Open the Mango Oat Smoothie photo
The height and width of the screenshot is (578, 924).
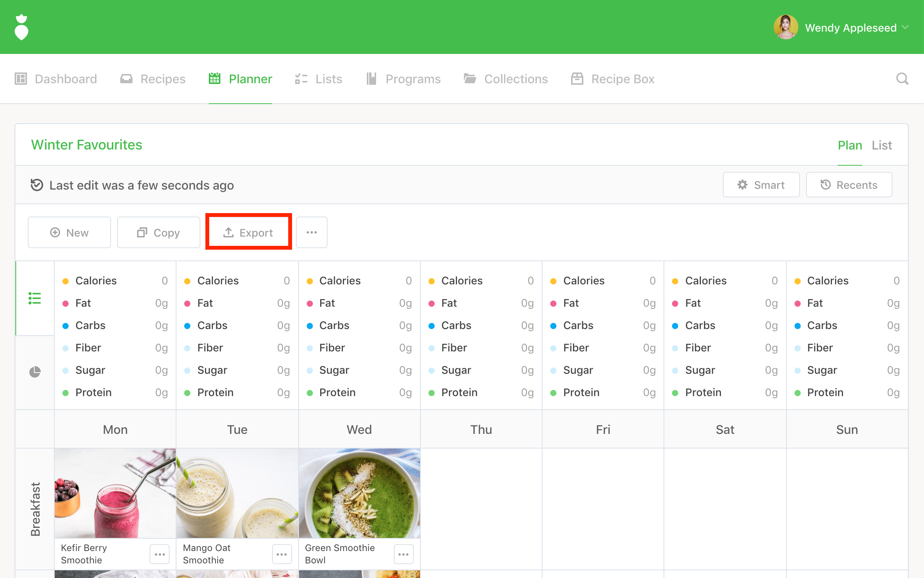pyautogui.click(x=237, y=493)
